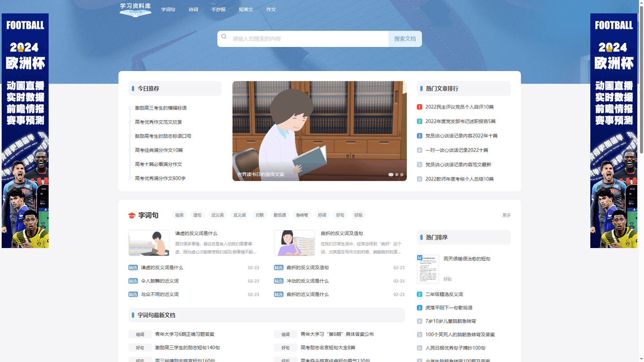The height and width of the screenshot is (362, 644).
Task: Click the left FOOTBALL 2024 欧洲杯 ad banner
Action: [x=25, y=130]
